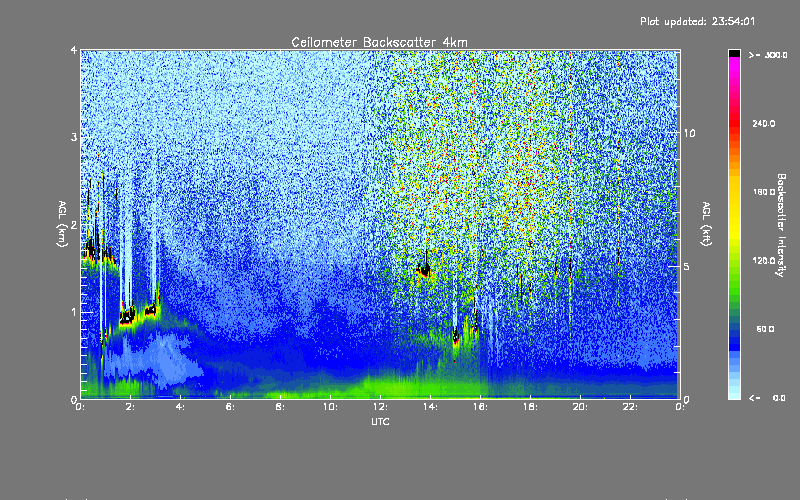Click the "4" km tick label
Screen dimensions: 800x500
tap(74, 51)
